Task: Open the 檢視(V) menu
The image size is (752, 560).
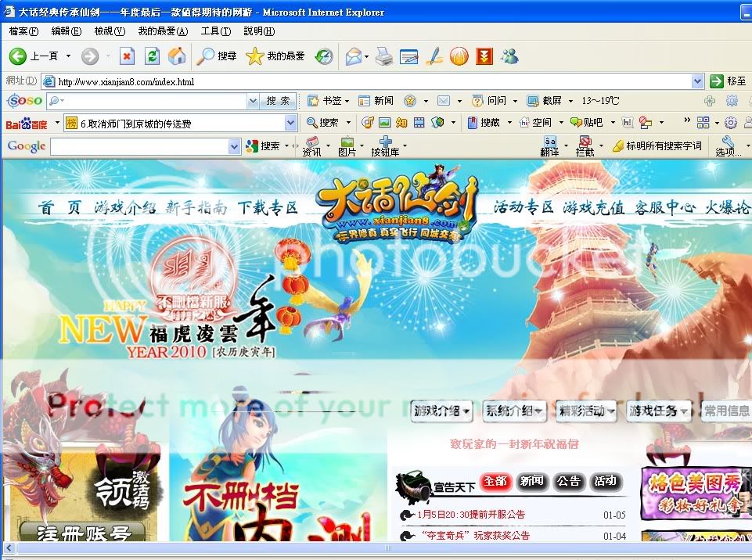Action: point(110,31)
